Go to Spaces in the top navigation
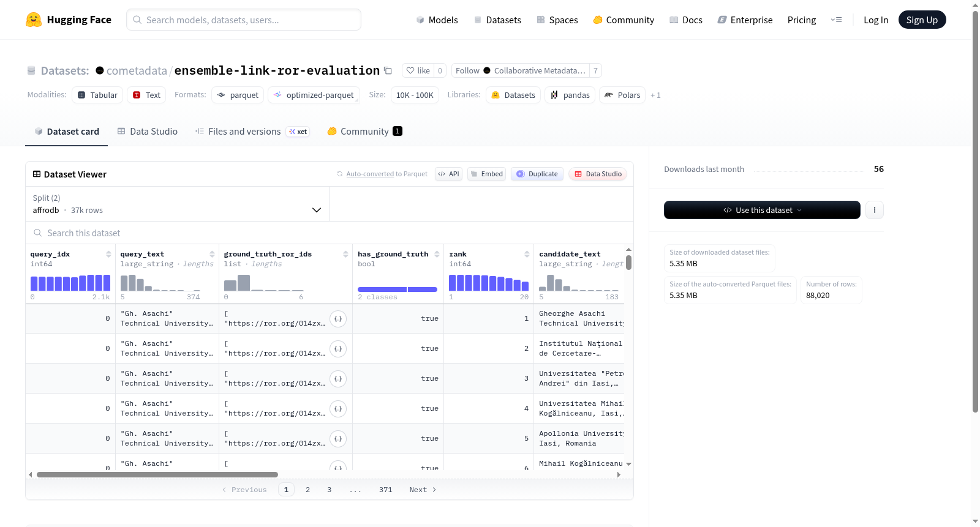 click(x=557, y=20)
